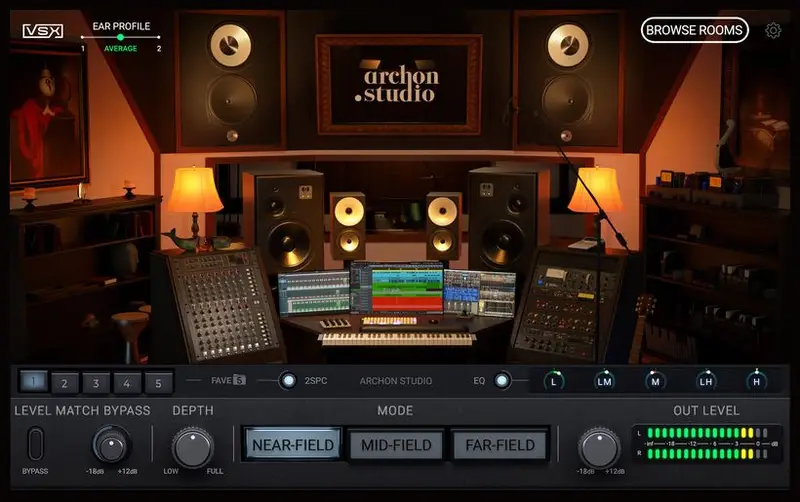Open the Browse Rooms list
The height and width of the screenshot is (502, 800).
click(694, 30)
